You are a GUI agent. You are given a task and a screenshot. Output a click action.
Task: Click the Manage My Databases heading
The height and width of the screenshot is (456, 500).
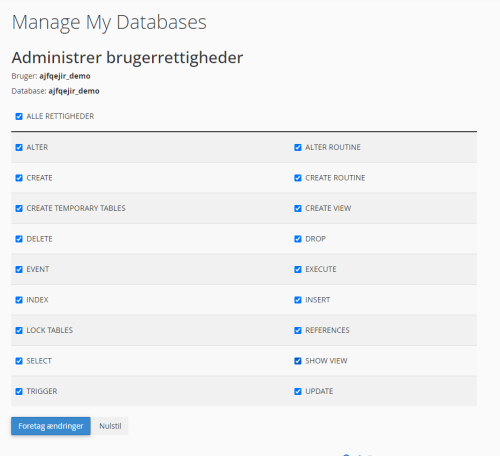click(x=109, y=23)
